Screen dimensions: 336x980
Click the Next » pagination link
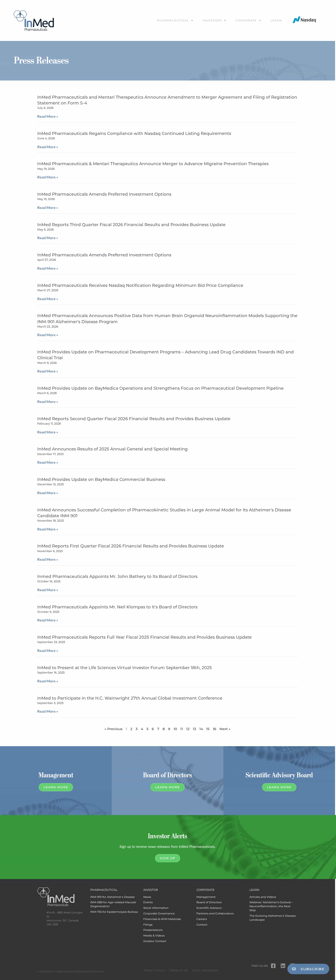click(x=225, y=729)
